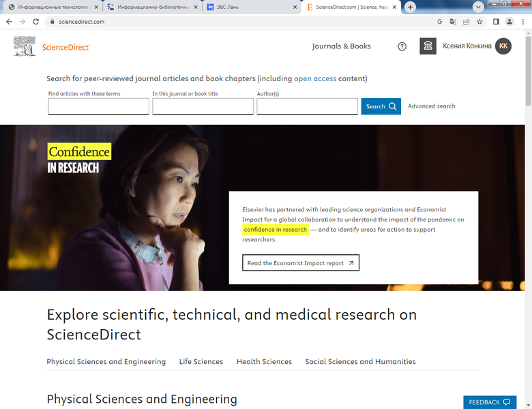Click the sciencedirect.com address bar URL
Viewport: 532px width, 409px height.
click(81, 22)
